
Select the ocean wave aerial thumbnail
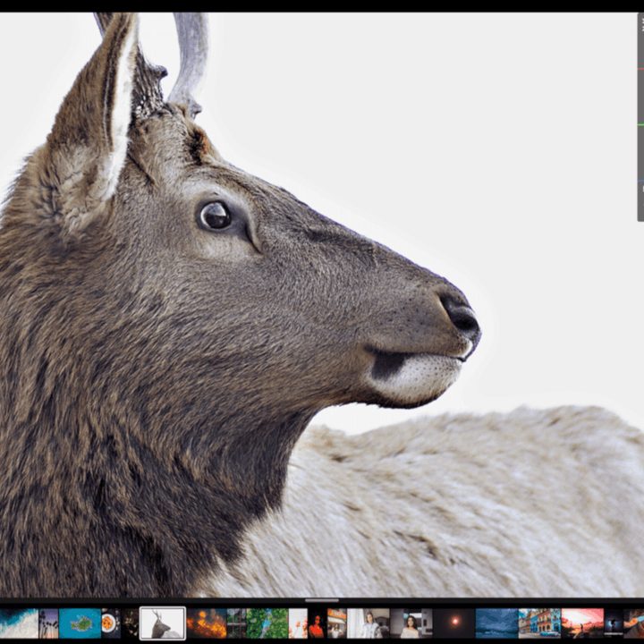(19, 623)
